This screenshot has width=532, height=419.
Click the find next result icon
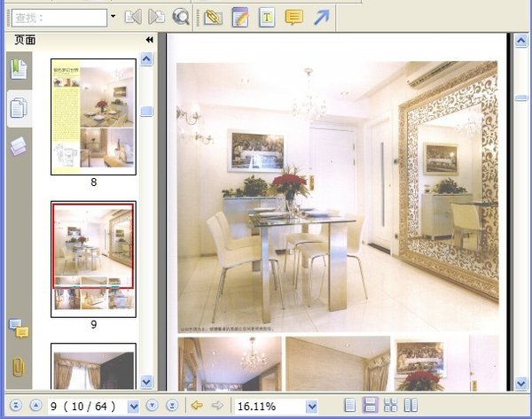point(156,17)
